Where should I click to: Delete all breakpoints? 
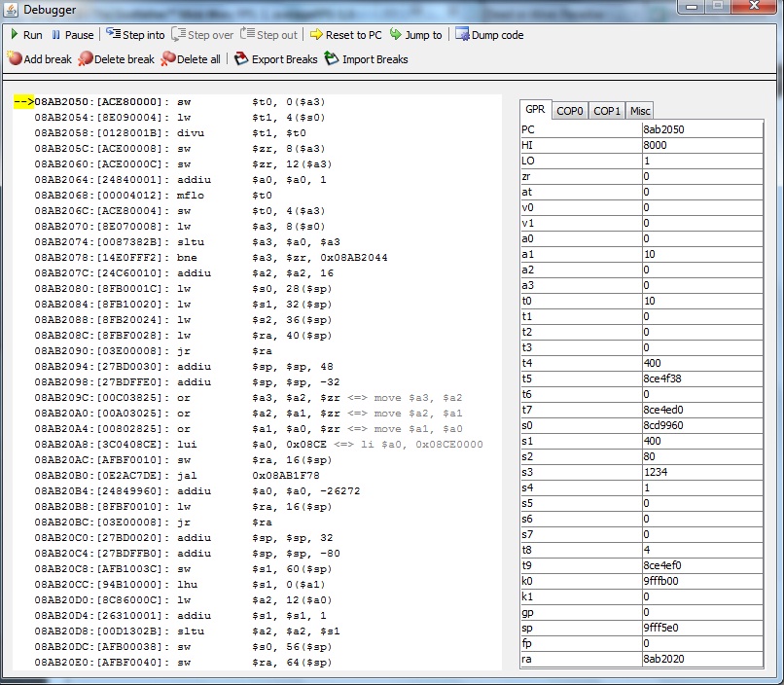[x=191, y=59]
